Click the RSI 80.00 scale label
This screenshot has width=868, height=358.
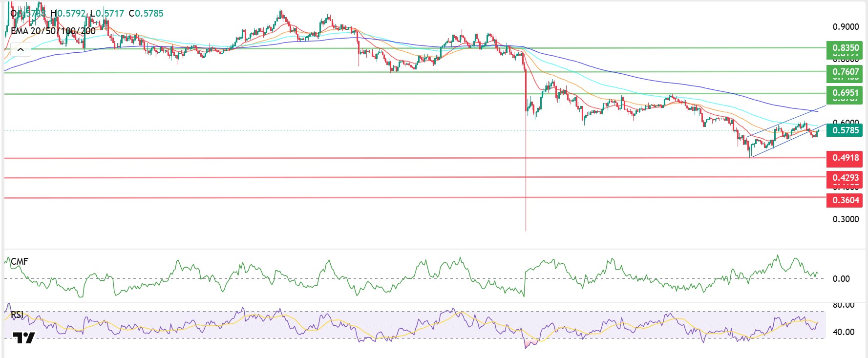[844, 305]
